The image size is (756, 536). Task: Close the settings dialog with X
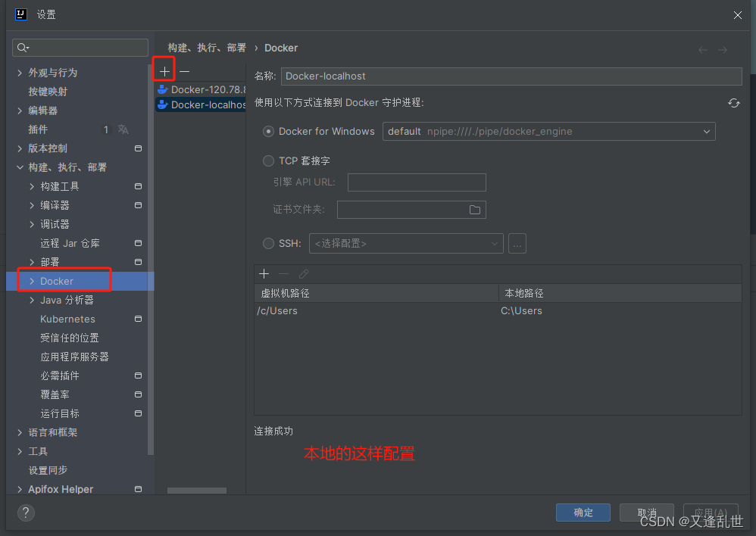tap(737, 15)
